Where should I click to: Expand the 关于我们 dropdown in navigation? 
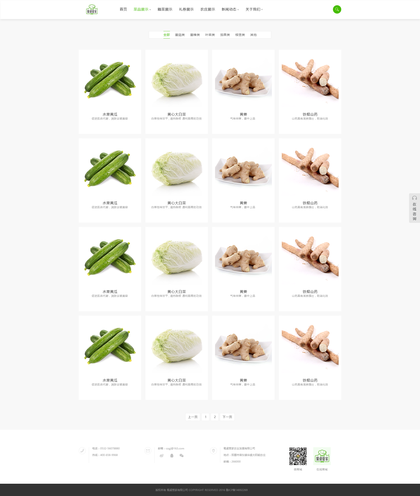pyautogui.click(x=254, y=9)
